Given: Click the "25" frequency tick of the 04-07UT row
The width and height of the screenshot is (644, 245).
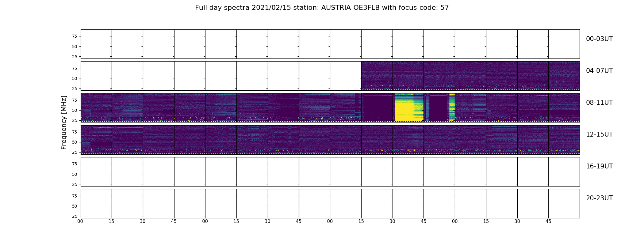Looking at the screenshot, I should point(75,89).
